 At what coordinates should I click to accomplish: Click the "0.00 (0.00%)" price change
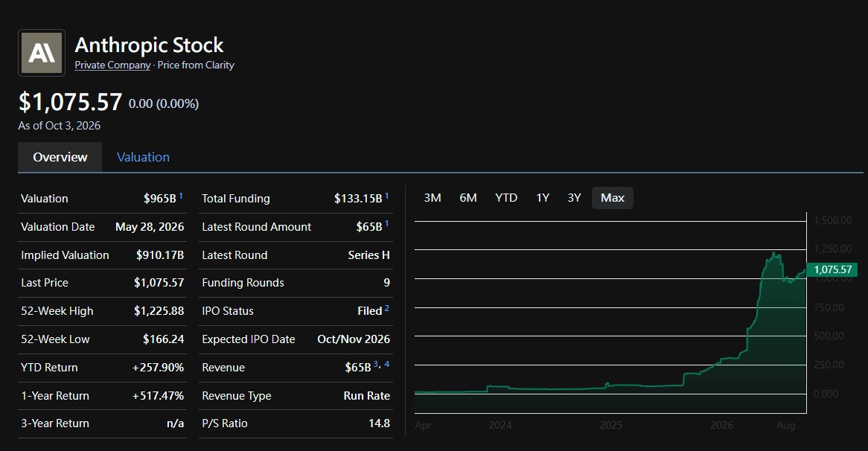[x=163, y=103]
